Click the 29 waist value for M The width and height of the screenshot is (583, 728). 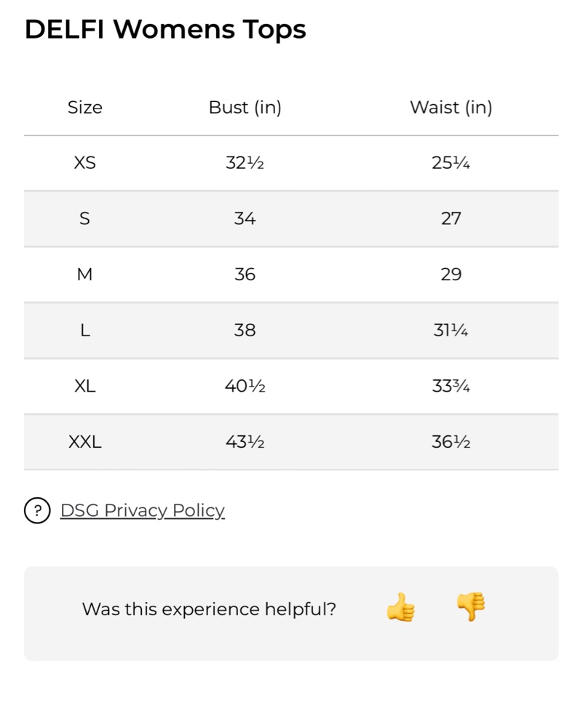[x=451, y=274]
